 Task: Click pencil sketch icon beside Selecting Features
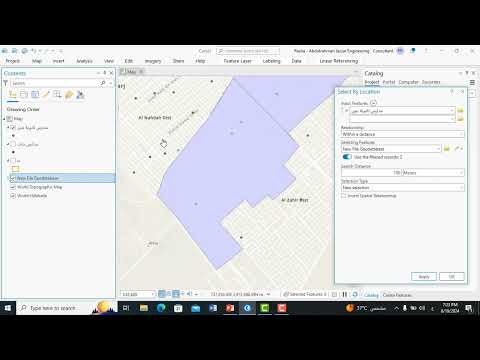point(457,149)
